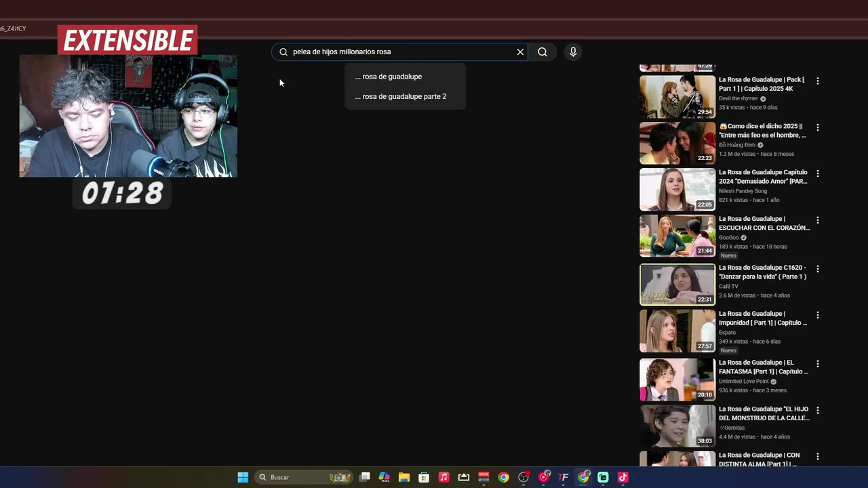Open channel 'Unlimited Love Point'
The width and height of the screenshot is (868, 488).
pyautogui.click(x=744, y=382)
